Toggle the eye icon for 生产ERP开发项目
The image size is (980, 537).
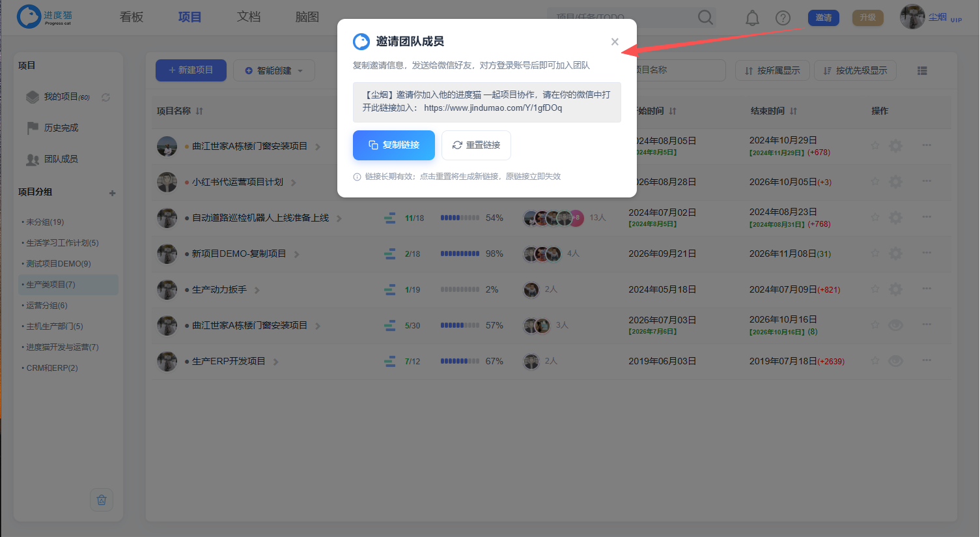coord(896,361)
